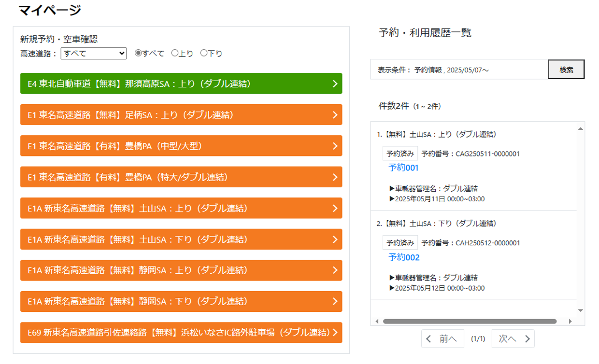This screenshot has height=364, width=599.
Task: Select the 下り radio button
Action: [x=203, y=53]
